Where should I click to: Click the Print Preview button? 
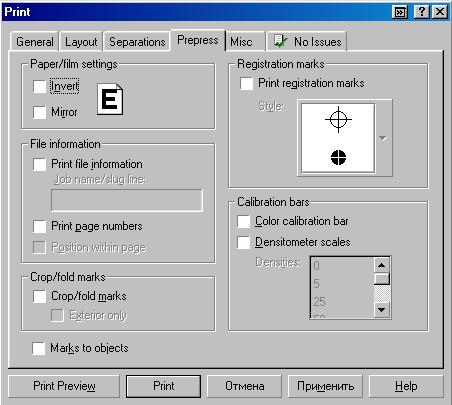[64, 386]
